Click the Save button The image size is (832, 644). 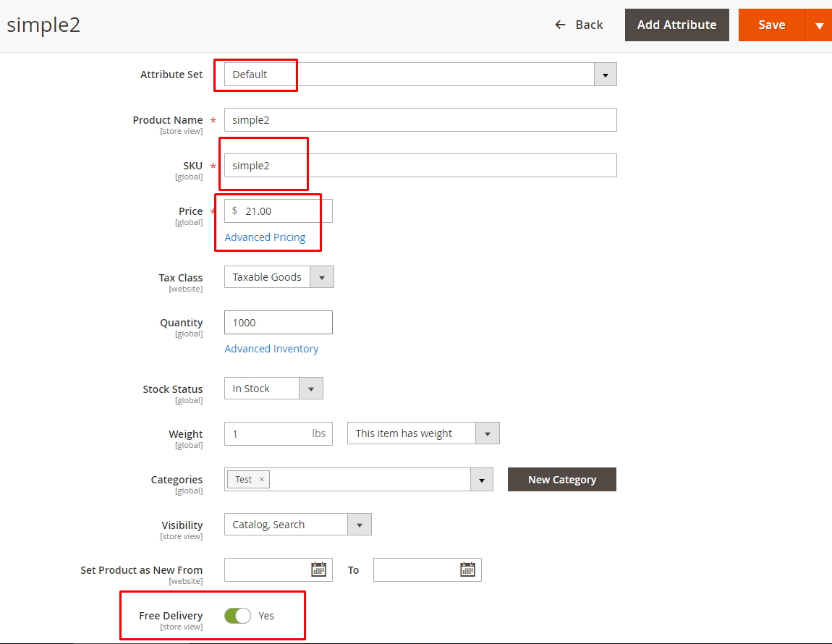(x=771, y=24)
